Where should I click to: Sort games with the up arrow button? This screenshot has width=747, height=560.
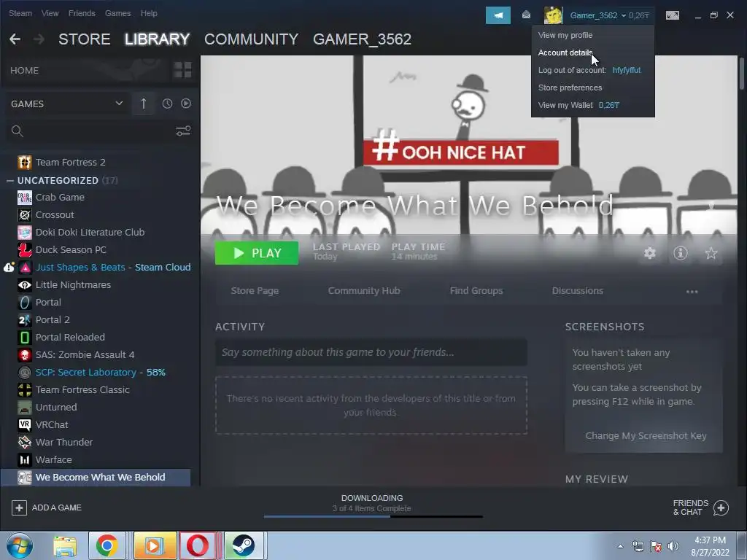coord(144,104)
